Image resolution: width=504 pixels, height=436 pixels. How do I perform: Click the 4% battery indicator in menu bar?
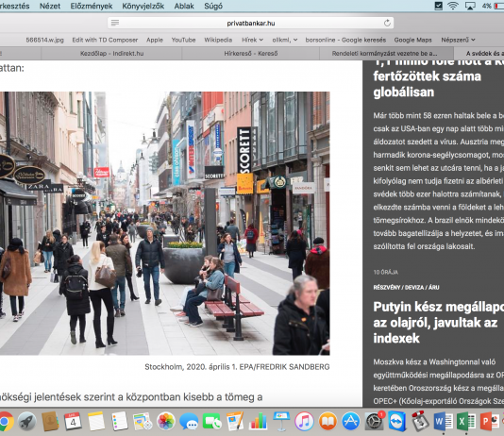click(493, 6)
